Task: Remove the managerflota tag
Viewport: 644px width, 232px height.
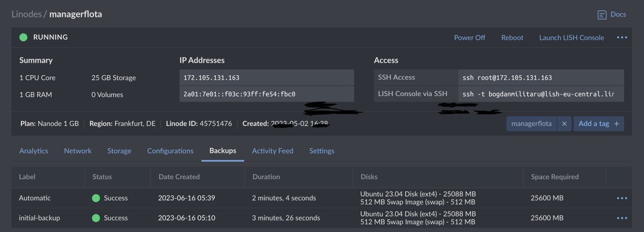Action: click(x=564, y=124)
